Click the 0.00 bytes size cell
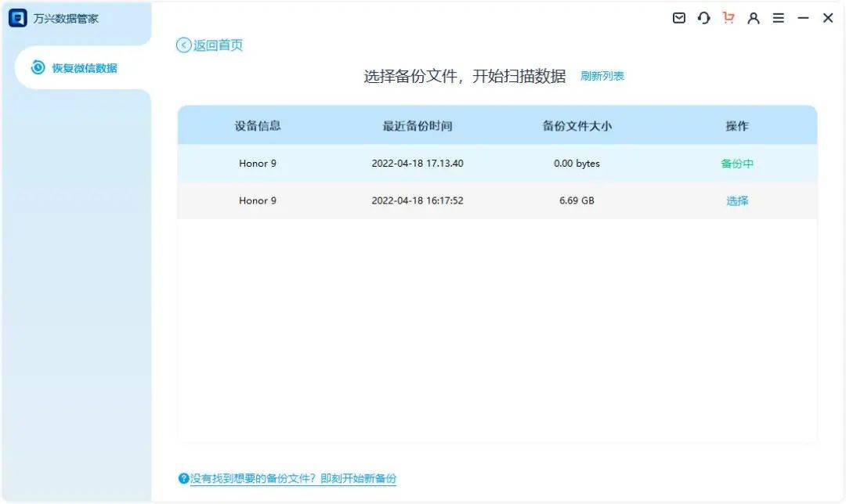The width and height of the screenshot is (846, 504). tap(577, 164)
